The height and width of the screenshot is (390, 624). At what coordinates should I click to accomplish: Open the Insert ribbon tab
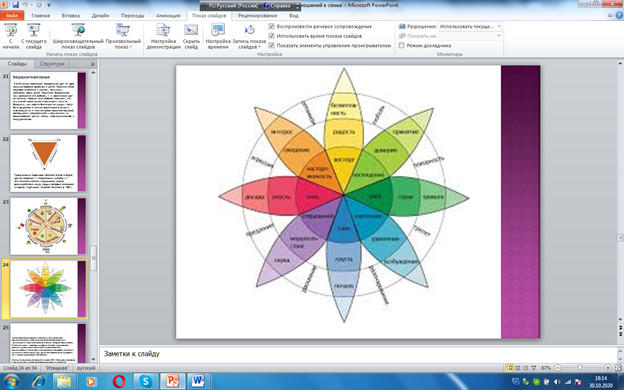tap(70, 16)
